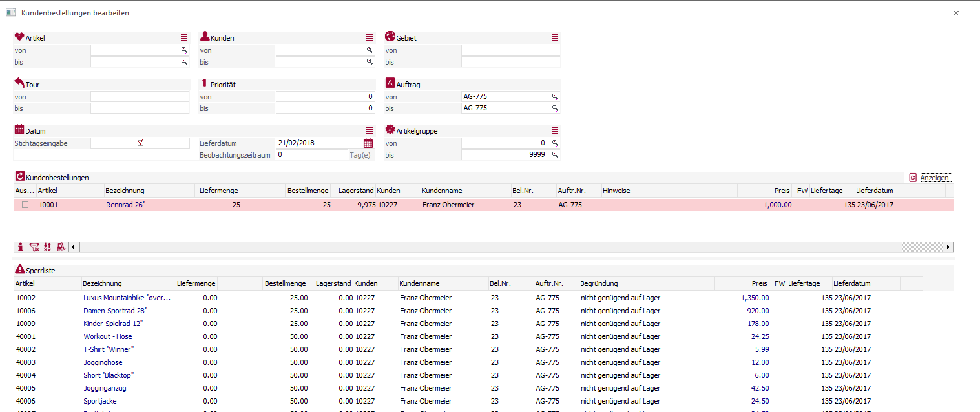Toggle the Stichtagseingabe checkbox
This screenshot has height=412, width=980.
140,143
